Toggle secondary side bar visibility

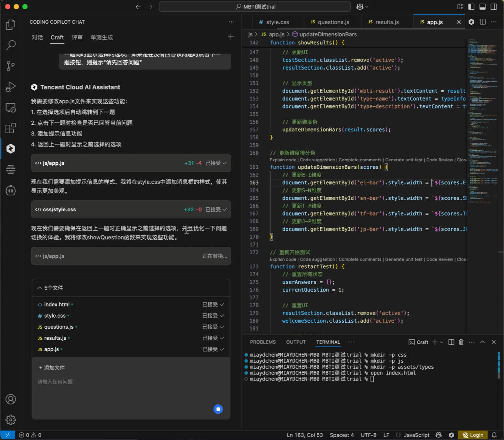494,7
